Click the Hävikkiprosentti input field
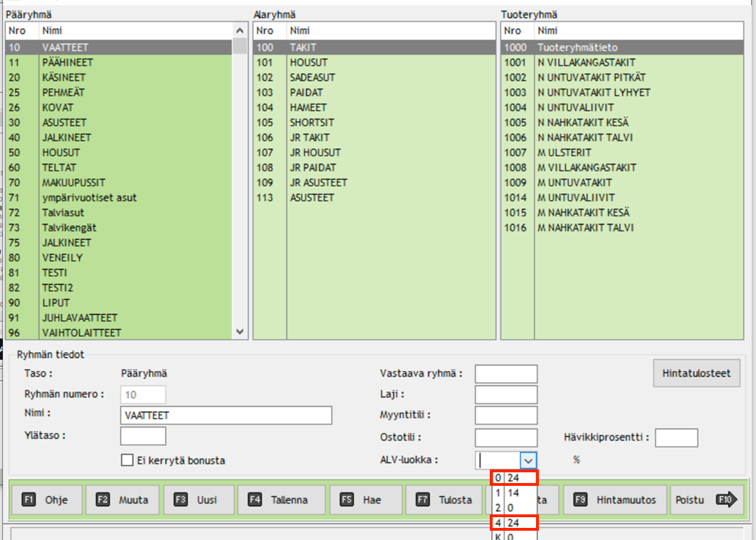Screen dimensions: 756x540 tap(676, 437)
